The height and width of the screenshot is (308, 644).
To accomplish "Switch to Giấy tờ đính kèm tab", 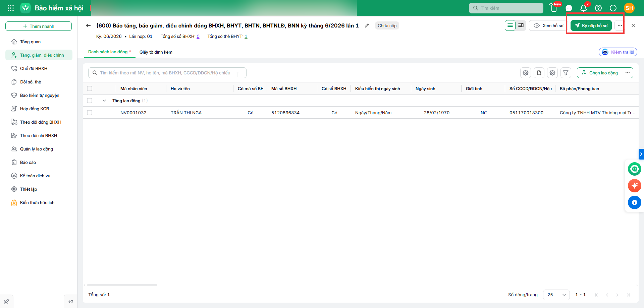I will pos(156,52).
